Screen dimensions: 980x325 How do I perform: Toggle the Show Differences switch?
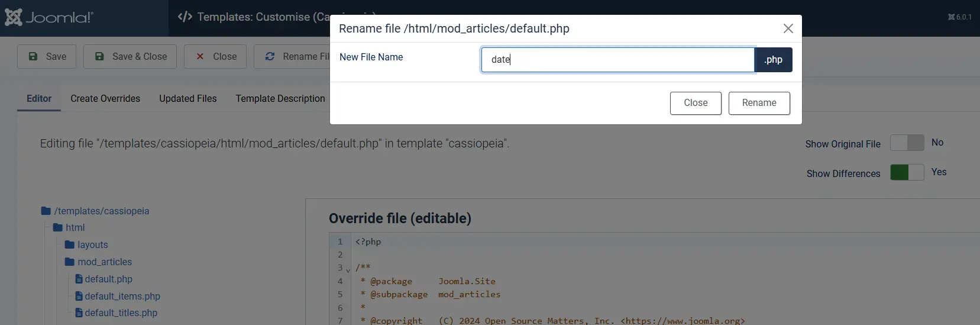tap(907, 172)
